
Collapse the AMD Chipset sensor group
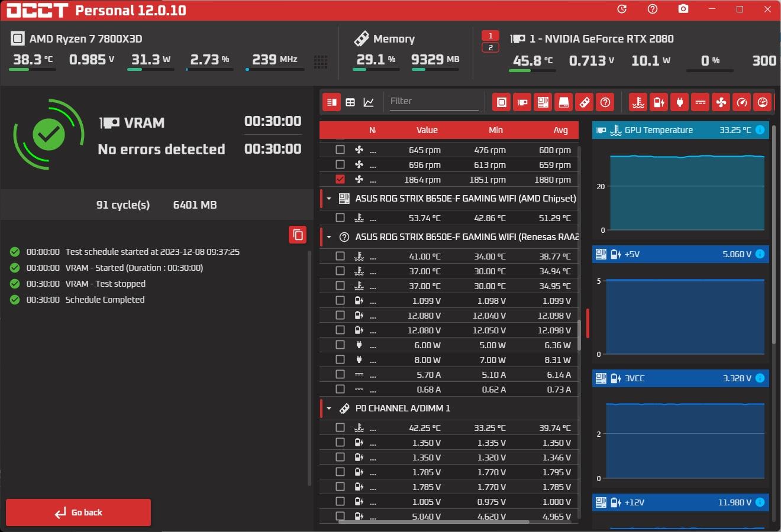click(x=329, y=199)
